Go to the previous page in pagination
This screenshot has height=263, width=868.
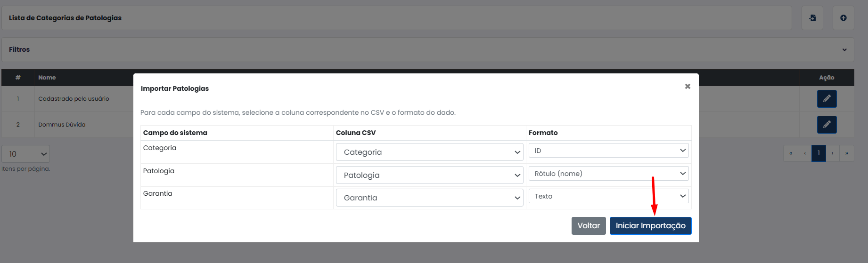click(804, 153)
